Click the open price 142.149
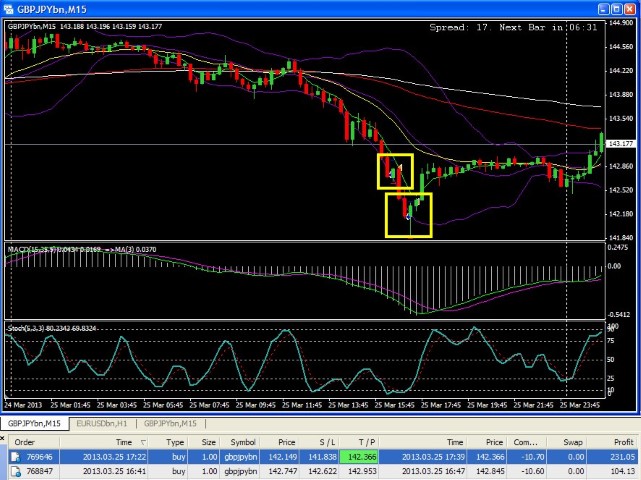 282,457
